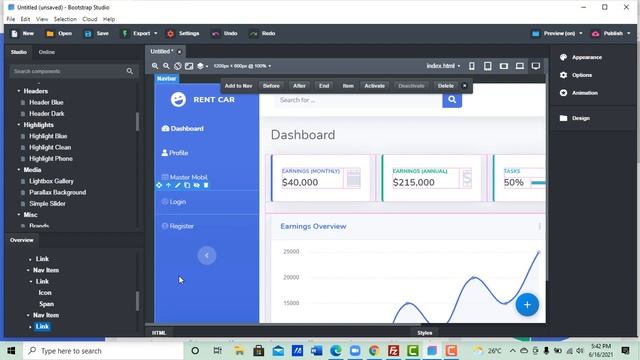
Task: Click the edit pencil icon under Master Mobil
Action: click(x=178, y=185)
